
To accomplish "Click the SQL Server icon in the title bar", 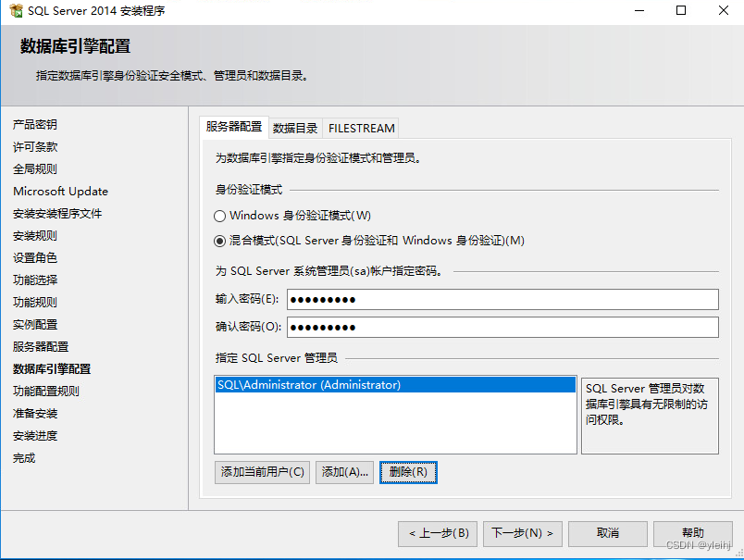I will 13,11.
